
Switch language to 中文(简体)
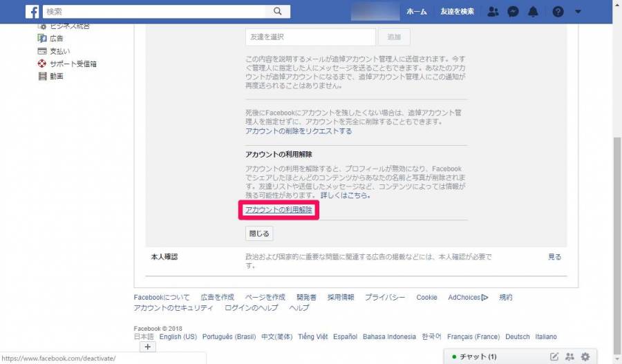point(277,336)
